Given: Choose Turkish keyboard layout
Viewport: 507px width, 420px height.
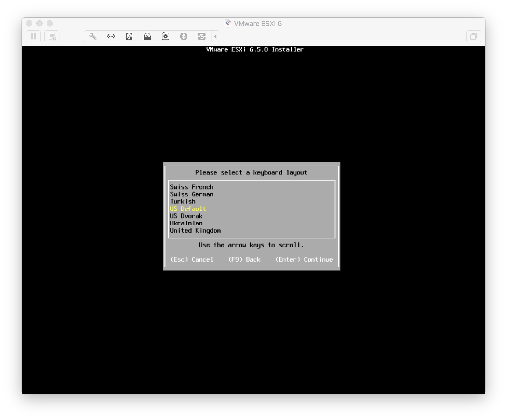Looking at the screenshot, I should [183, 201].
